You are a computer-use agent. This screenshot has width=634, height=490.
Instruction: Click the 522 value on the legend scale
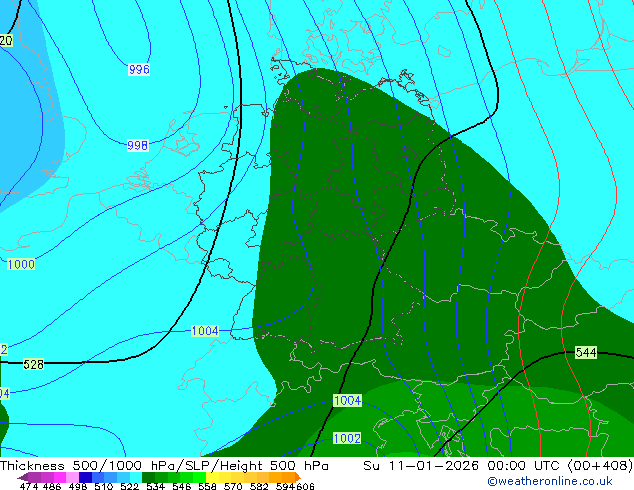pyautogui.click(x=129, y=486)
